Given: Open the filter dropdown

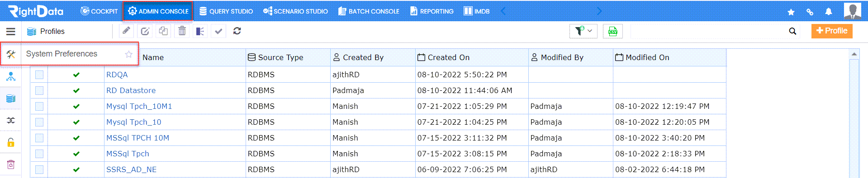Looking at the screenshot, I should click(x=583, y=31).
